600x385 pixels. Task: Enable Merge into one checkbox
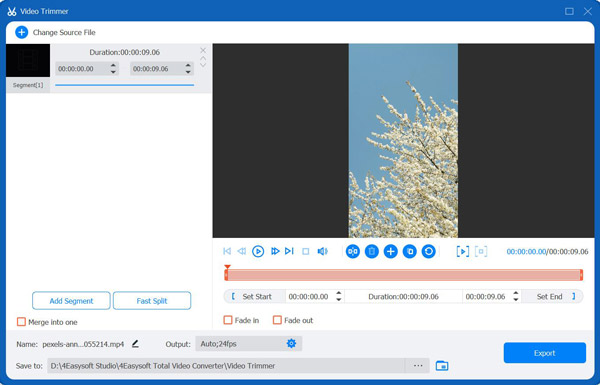click(21, 322)
